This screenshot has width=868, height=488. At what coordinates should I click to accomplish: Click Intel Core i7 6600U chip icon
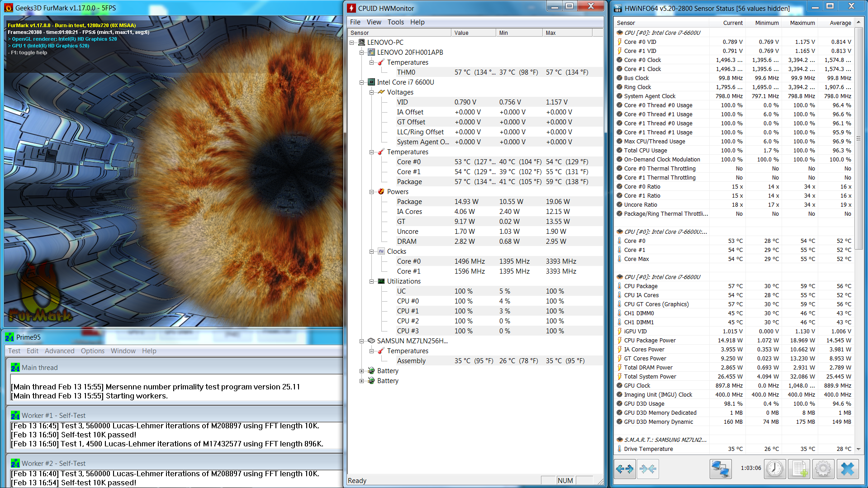(371, 82)
